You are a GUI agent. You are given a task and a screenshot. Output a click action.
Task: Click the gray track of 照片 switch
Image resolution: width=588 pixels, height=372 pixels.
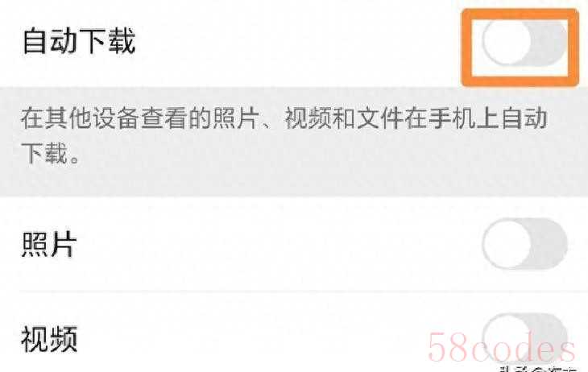(x=550, y=244)
